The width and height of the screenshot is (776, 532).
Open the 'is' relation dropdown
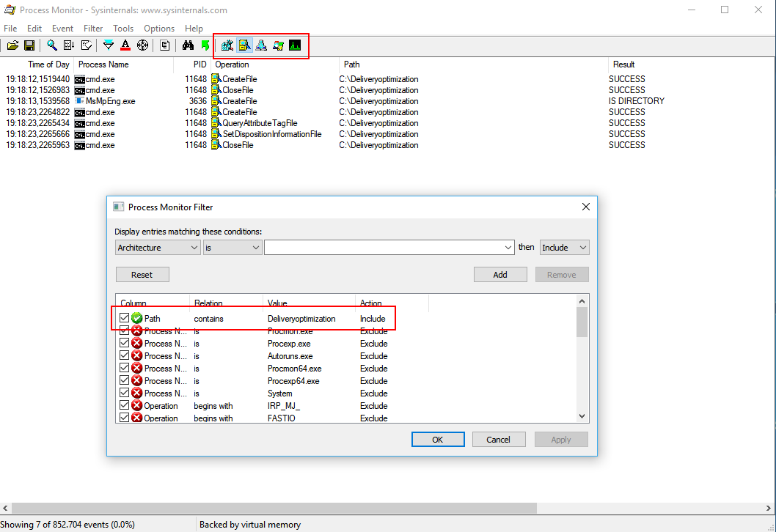pyautogui.click(x=232, y=247)
